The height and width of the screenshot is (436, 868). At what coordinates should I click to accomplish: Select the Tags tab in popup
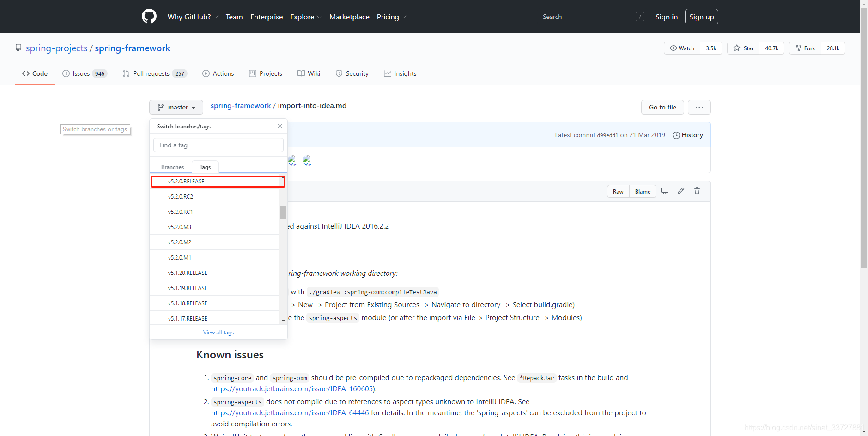[x=205, y=167]
